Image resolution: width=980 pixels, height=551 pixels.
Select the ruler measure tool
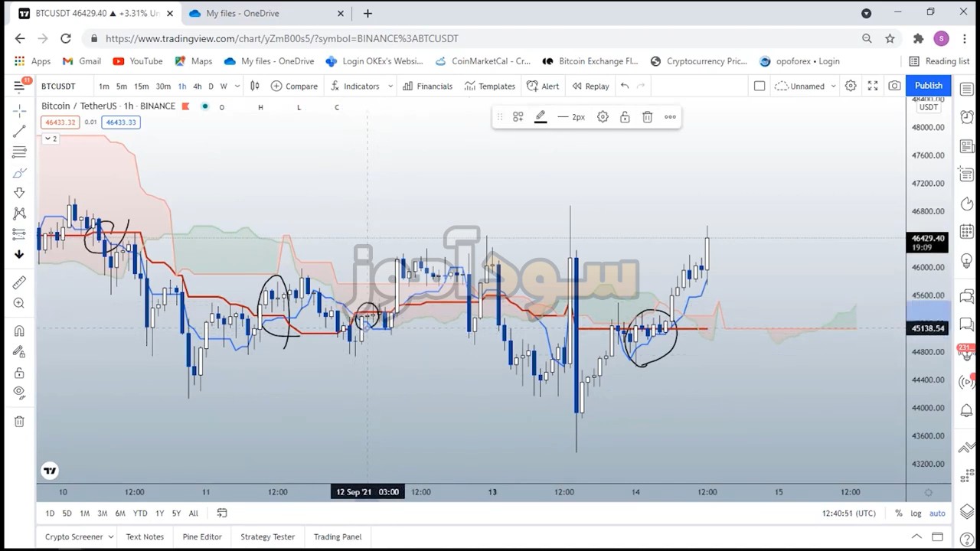[x=19, y=282]
